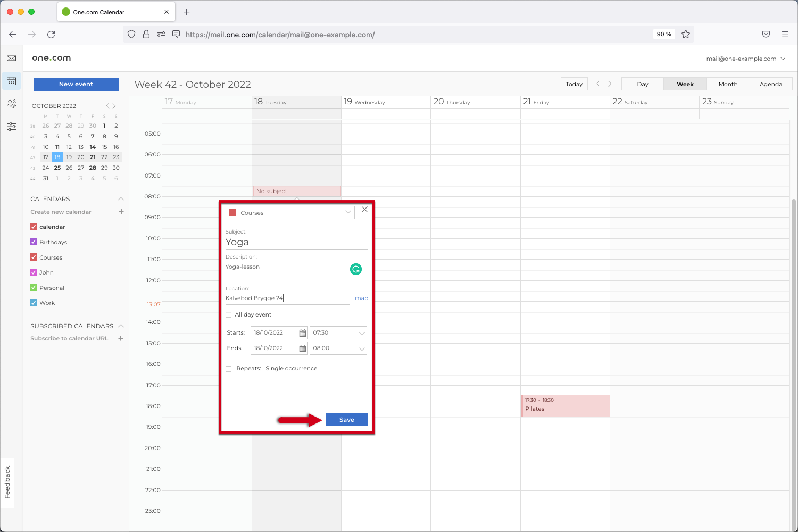Open the start time 07:30 dropdown

pos(338,333)
